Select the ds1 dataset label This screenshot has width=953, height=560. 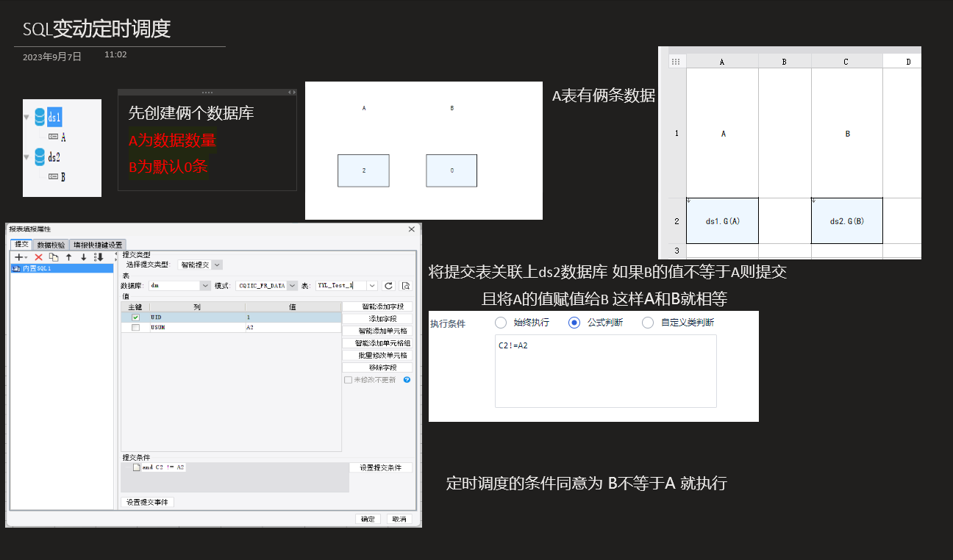coord(54,118)
